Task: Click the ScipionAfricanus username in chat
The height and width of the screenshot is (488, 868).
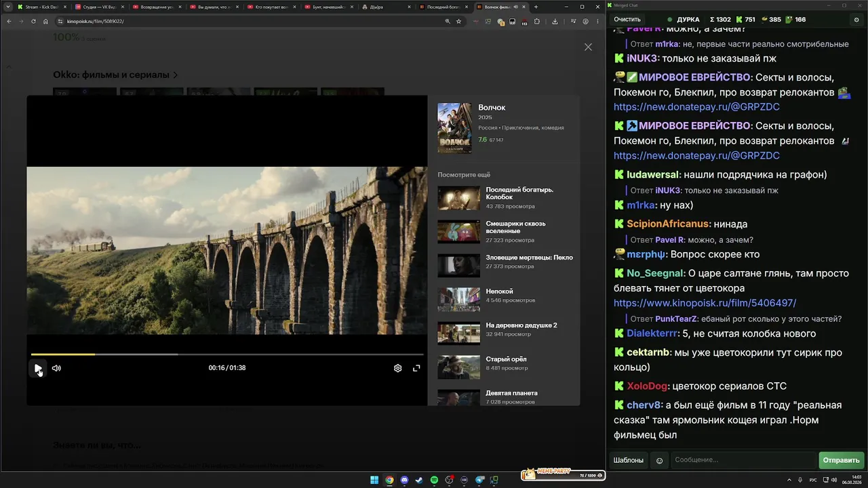Action: pos(669,224)
